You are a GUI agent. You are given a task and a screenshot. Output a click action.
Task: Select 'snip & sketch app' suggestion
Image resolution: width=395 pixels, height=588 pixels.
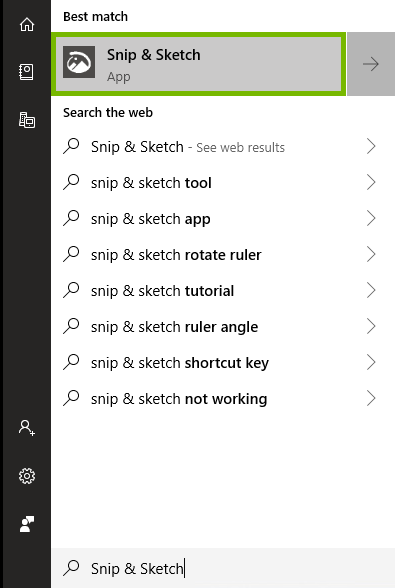[x=223, y=218]
